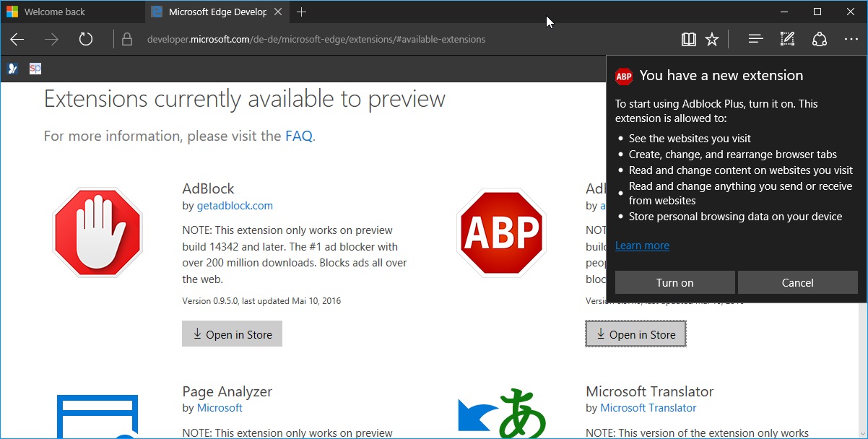This screenshot has width=868, height=439.
Task: Click the Microsoft Translator logo
Action: pos(502,413)
